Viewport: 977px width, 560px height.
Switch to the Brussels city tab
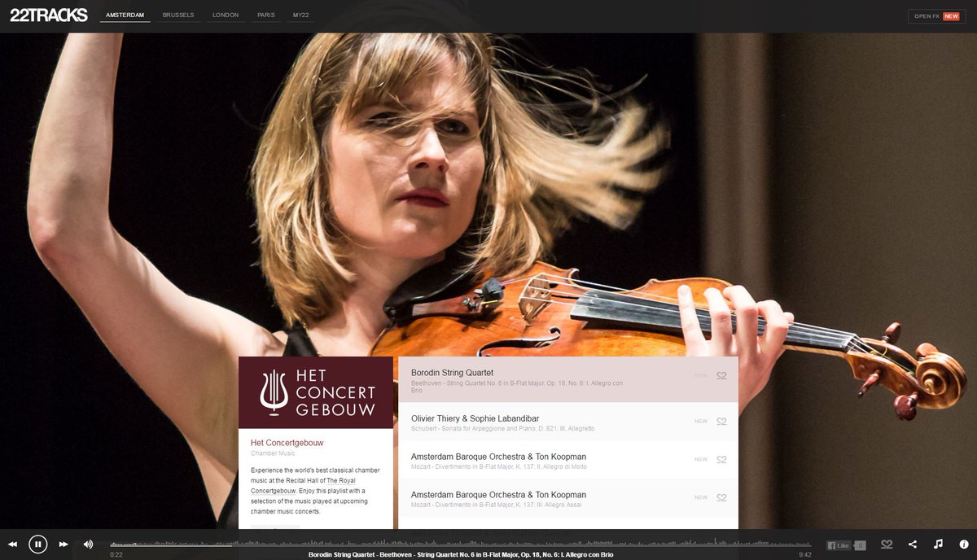[x=178, y=15]
